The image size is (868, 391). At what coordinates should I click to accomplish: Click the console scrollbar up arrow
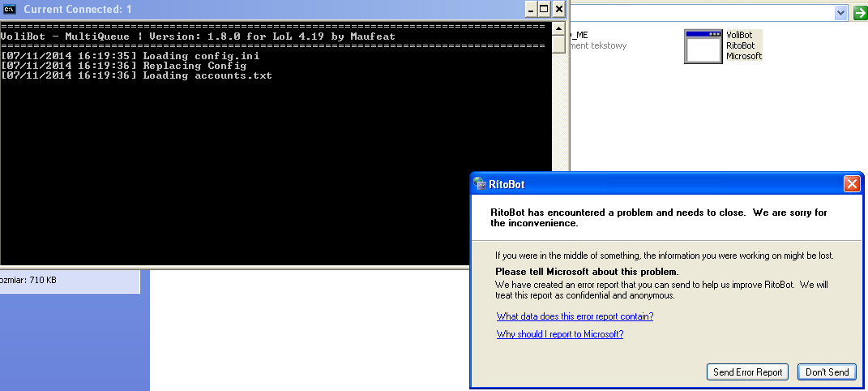pos(558,28)
